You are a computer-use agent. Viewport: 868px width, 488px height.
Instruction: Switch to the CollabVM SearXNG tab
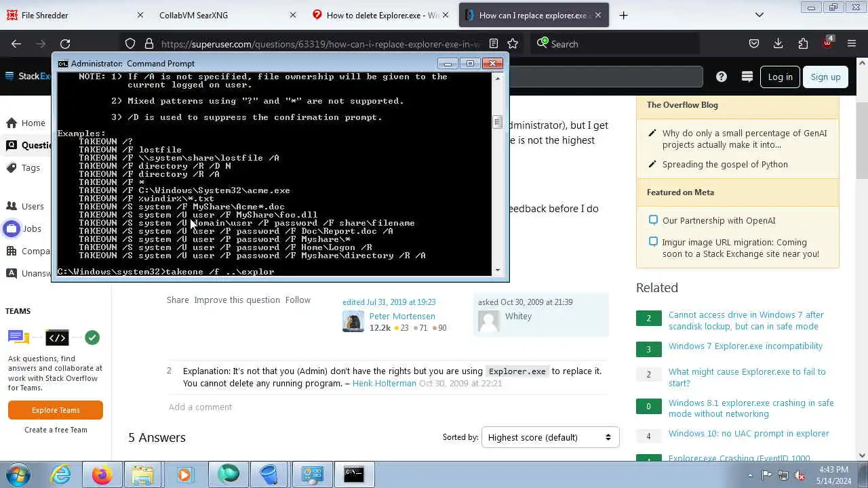coord(224,15)
